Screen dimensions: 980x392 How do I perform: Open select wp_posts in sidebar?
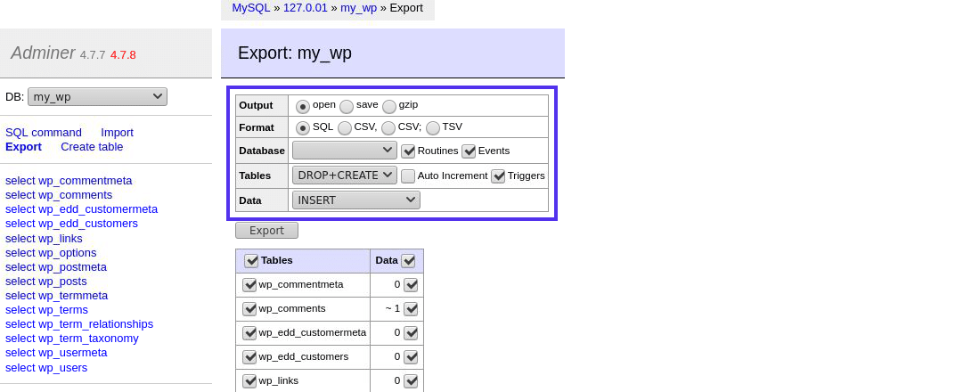point(46,281)
